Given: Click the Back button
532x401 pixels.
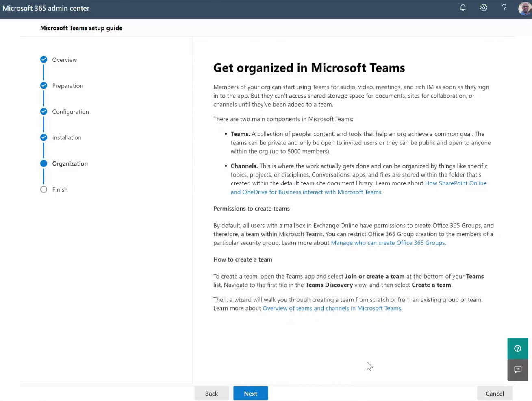Looking at the screenshot, I should click(212, 394).
